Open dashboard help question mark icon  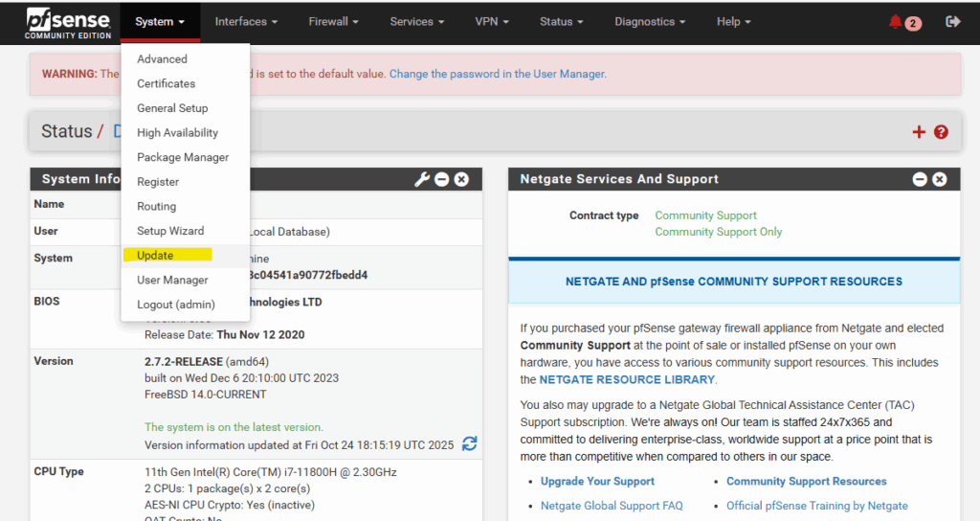tap(941, 132)
